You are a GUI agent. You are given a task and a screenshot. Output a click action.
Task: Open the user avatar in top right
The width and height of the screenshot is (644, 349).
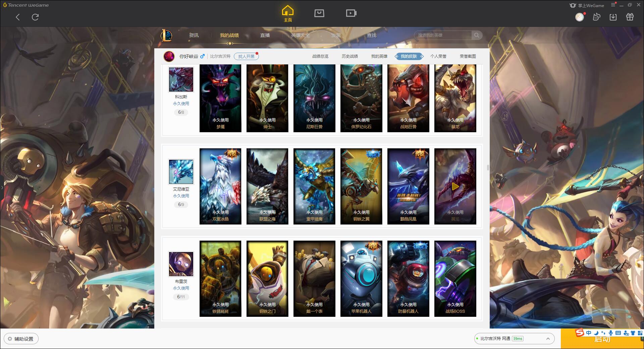click(x=580, y=17)
